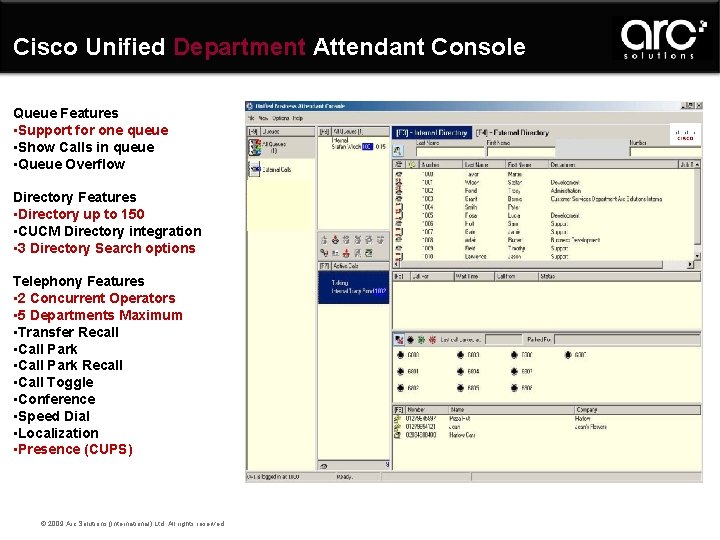Click the Last Name search field
The width and height of the screenshot is (720, 540).
tap(450, 152)
